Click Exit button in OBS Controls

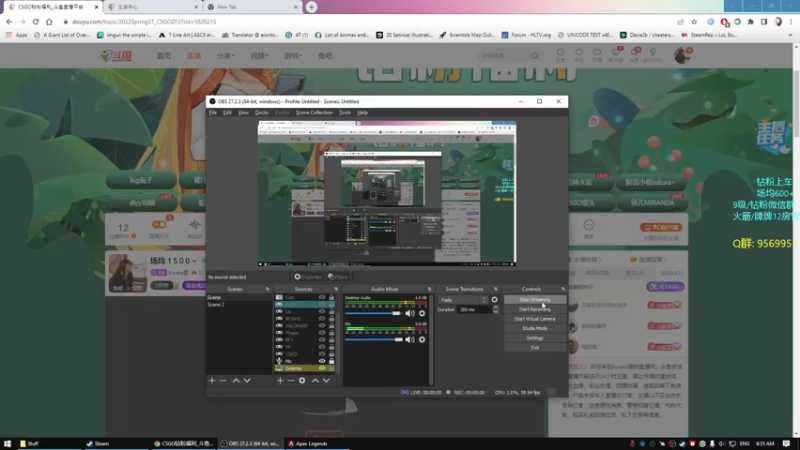click(535, 347)
